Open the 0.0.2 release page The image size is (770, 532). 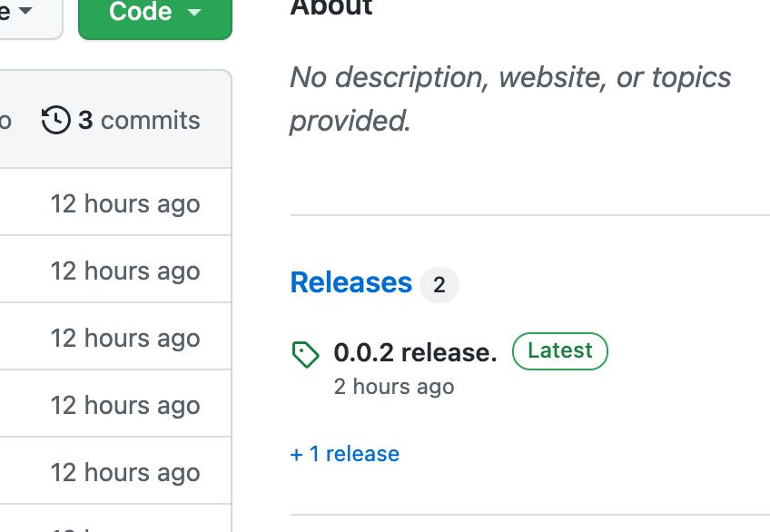[x=415, y=352]
